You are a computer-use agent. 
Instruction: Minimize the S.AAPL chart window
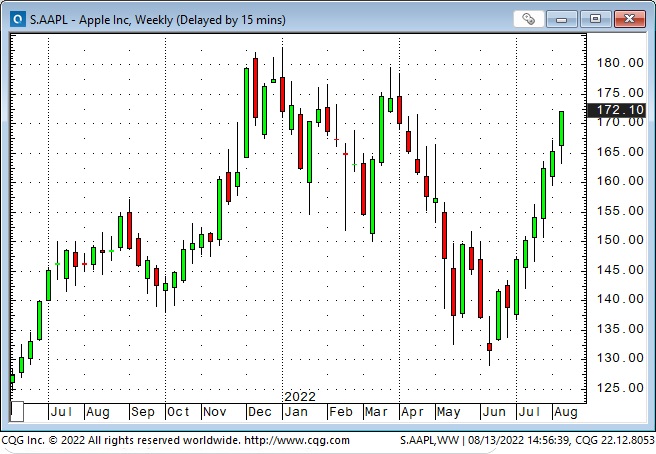[561, 19]
